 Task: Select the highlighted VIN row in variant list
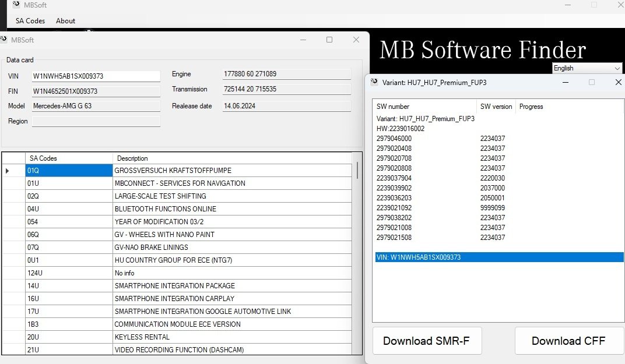pyautogui.click(x=498, y=257)
